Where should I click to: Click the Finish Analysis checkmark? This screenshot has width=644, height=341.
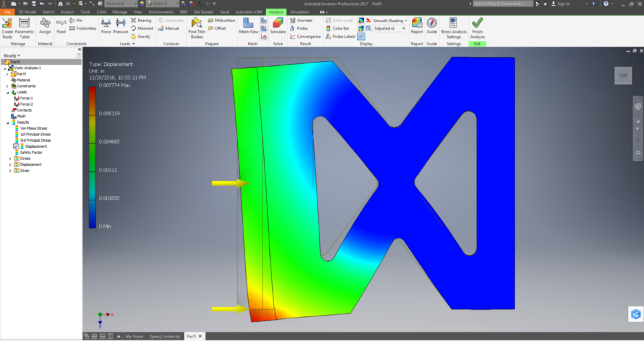(477, 27)
